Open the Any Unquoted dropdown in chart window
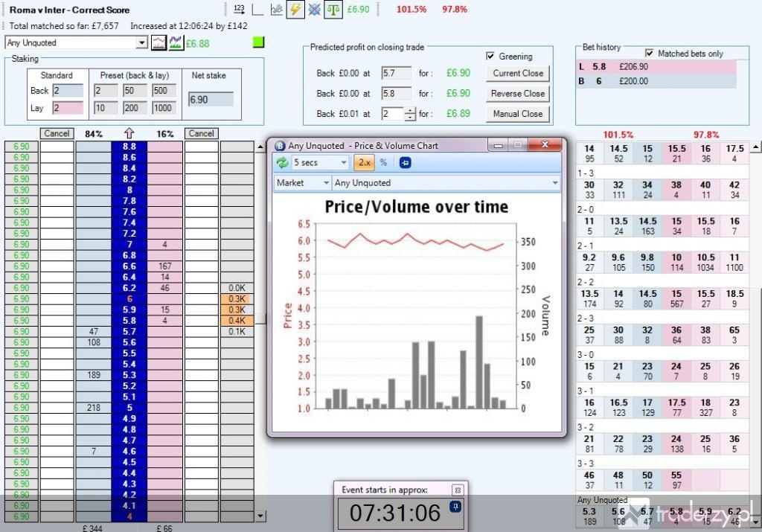Screen dimensions: 762x532 point(446,183)
